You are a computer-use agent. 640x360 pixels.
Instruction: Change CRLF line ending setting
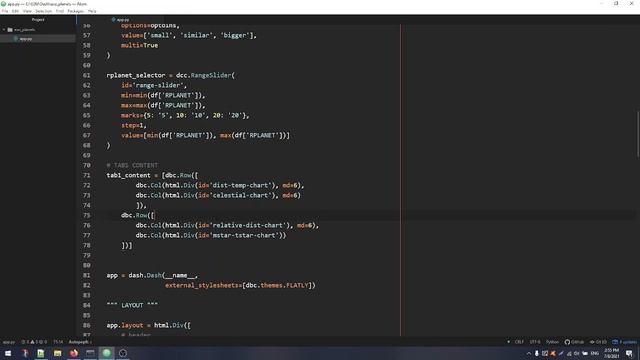point(519,342)
